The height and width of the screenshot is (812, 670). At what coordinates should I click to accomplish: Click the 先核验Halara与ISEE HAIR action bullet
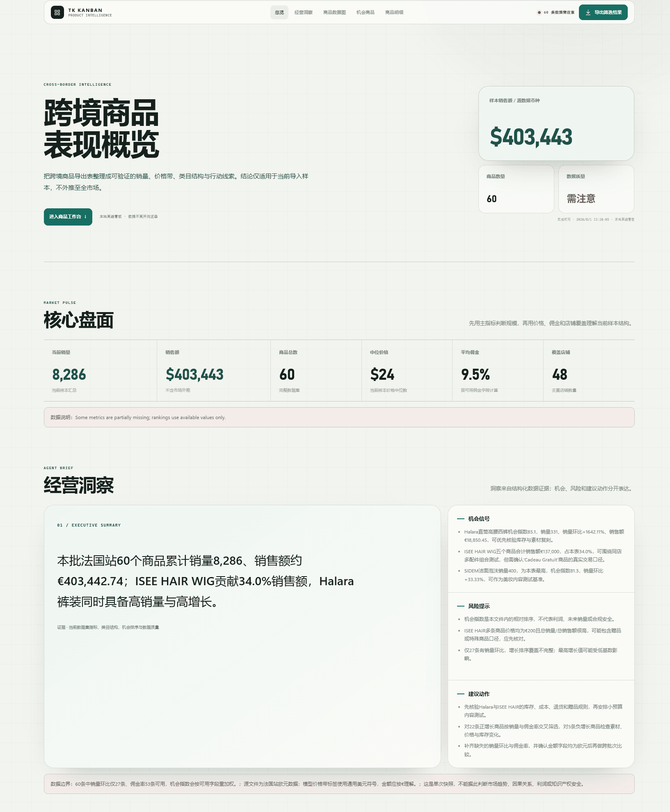click(x=543, y=711)
